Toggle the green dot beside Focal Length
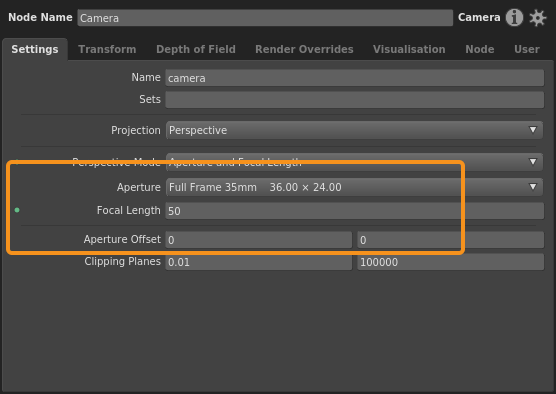556x394 pixels. pyautogui.click(x=17, y=210)
